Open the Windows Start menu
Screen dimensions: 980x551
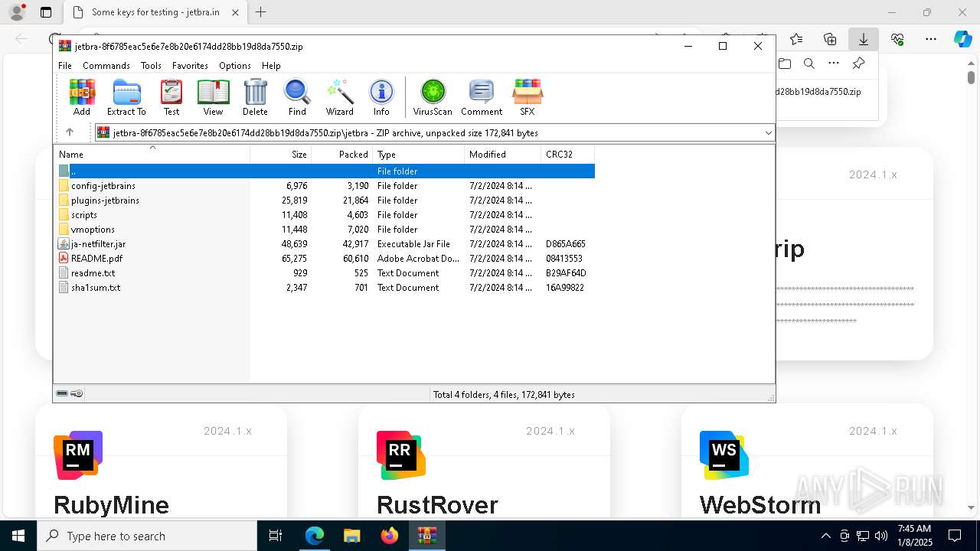coord(18,536)
